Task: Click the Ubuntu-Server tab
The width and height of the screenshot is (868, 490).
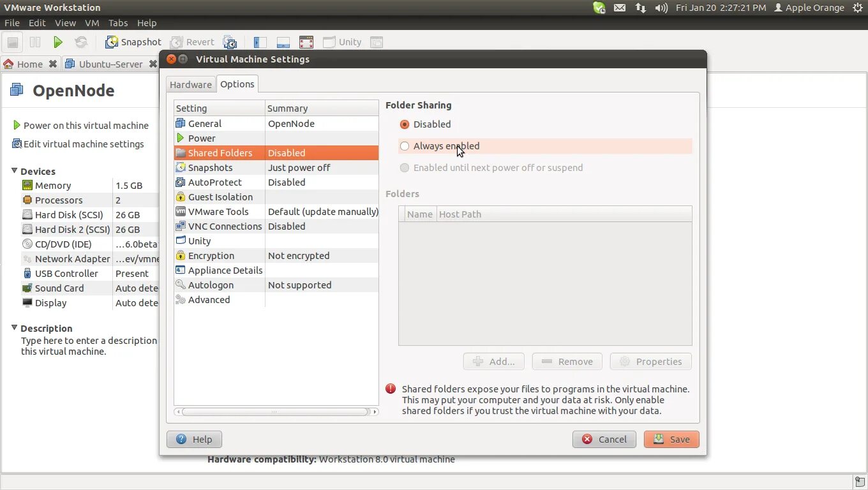Action: coord(104,64)
